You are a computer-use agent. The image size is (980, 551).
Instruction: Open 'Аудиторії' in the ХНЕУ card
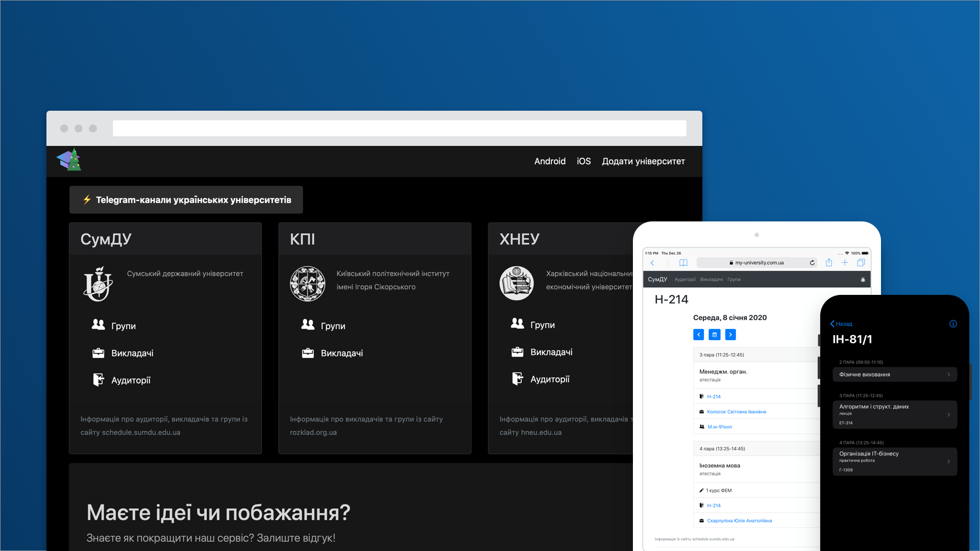pyautogui.click(x=550, y=379)
